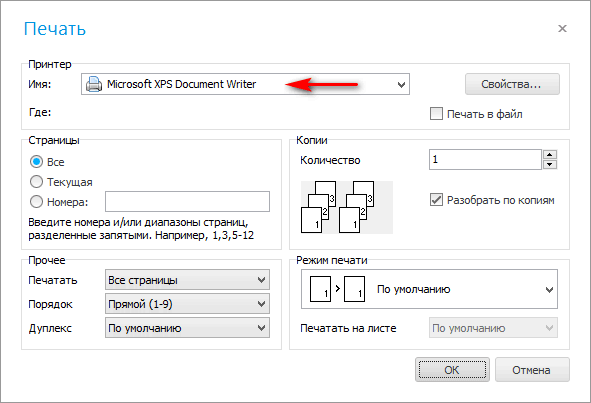Image resolution: width=591 pixels, height=403 pixels.
Task: Open the Режим печати По умолчанию combo box
Action: tap(429, 289)
